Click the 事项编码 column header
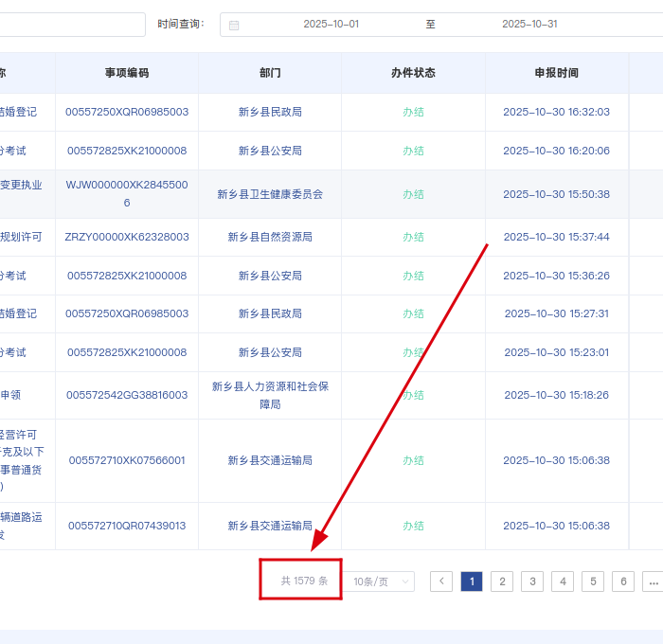The image size is (663, 644). coord(127,73)
